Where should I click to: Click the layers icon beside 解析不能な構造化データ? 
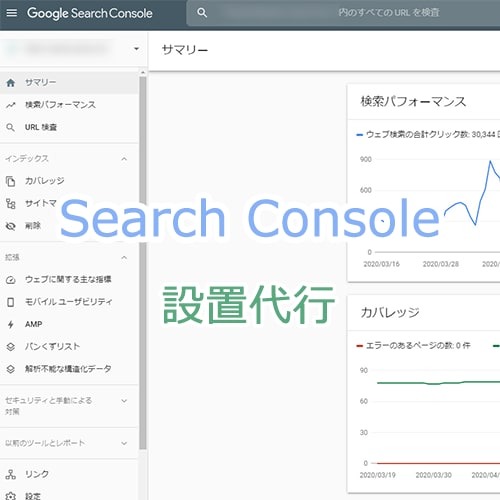pos(11,369)
